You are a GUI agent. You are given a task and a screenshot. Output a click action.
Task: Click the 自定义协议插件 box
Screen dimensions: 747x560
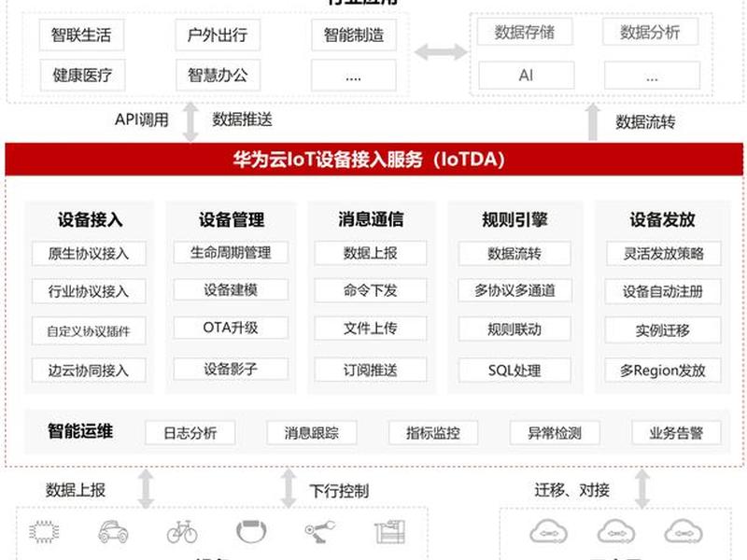pos(89,331)
